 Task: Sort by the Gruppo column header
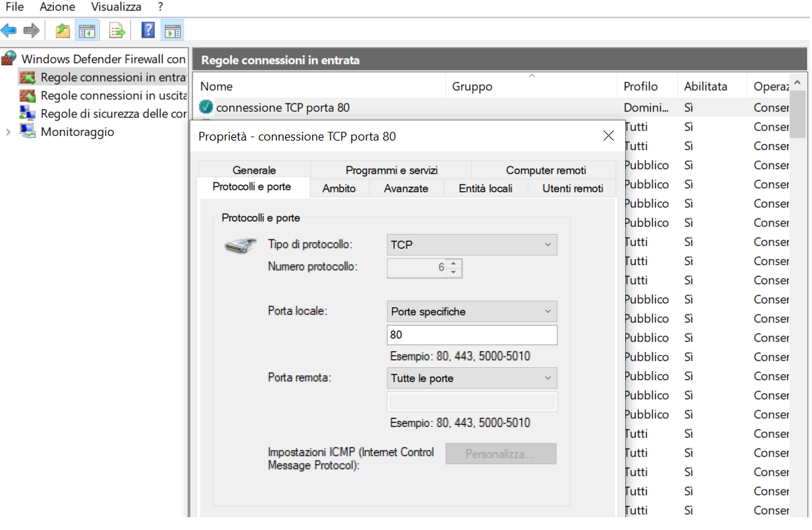pos(532,86)
